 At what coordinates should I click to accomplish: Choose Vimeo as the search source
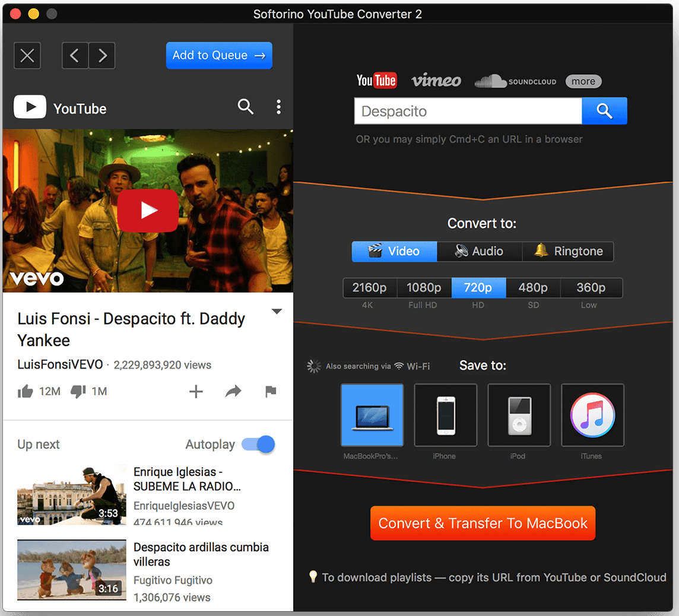click(x=436, y=81)
